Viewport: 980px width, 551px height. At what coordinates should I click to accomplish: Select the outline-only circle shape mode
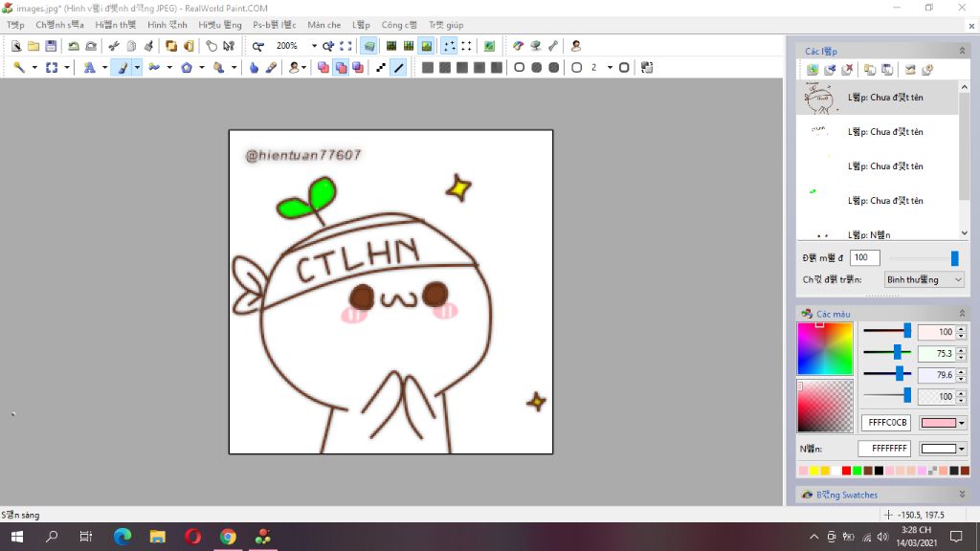click(x=520, y=68)
